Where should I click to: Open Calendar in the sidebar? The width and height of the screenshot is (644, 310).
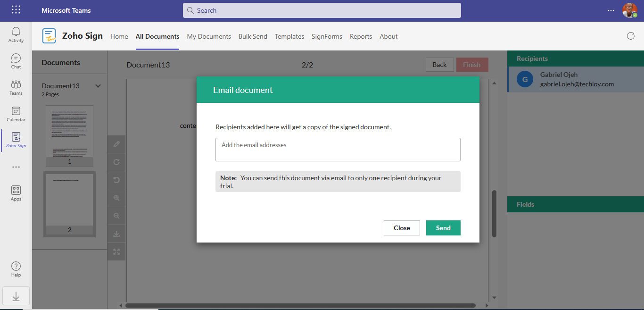coord(16,114)
